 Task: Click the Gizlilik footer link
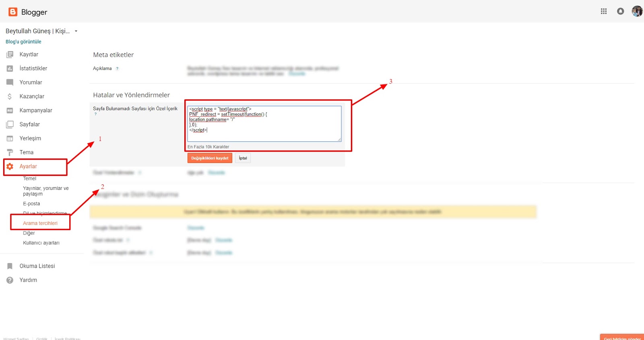(x=42, y=339)
